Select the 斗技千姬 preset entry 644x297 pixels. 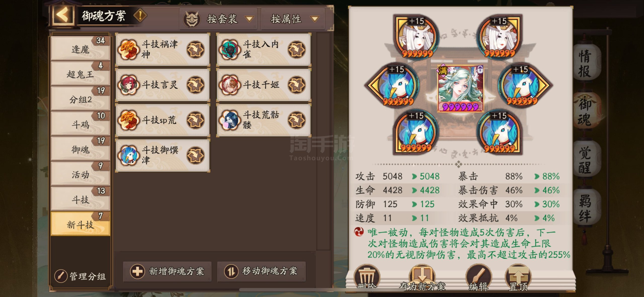(x=264, y=85)
